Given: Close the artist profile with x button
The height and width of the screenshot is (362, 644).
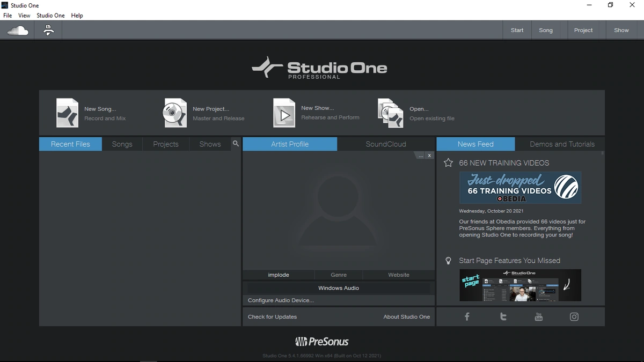Looking at the screenshot, I should pyautogui.click(x=429, y=156).
